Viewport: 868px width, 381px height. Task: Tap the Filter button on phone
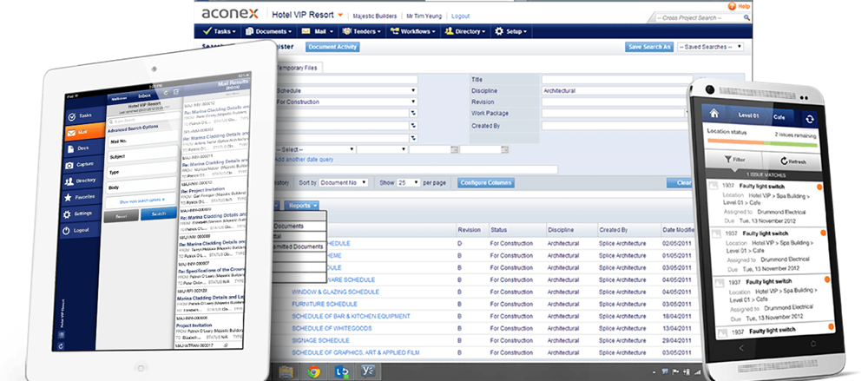coord(734,160)
